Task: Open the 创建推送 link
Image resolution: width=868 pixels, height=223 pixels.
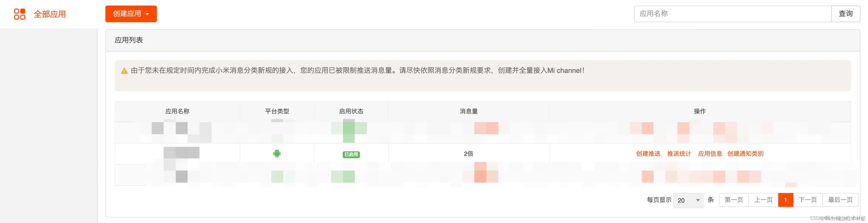Action: [x=648, y=154]
